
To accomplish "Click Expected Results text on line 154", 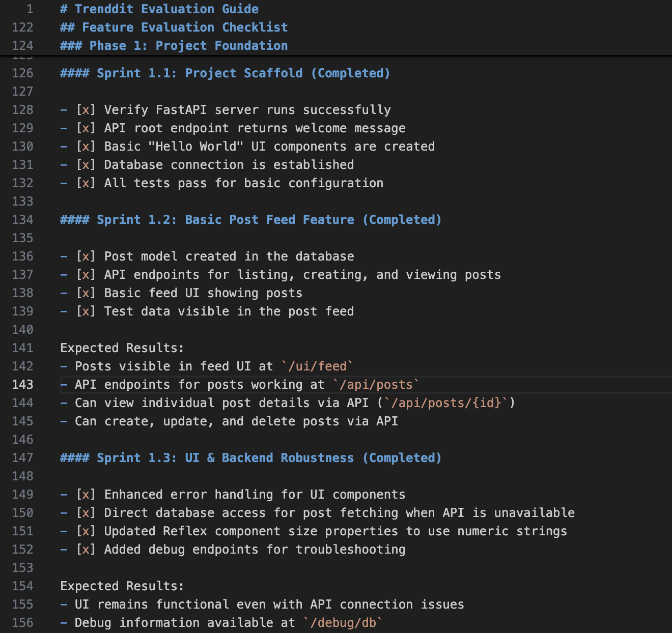I will 122,586.
